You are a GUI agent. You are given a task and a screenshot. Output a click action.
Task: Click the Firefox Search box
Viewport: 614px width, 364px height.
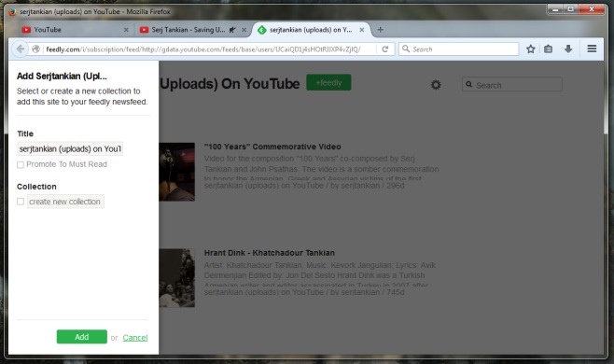458,49
